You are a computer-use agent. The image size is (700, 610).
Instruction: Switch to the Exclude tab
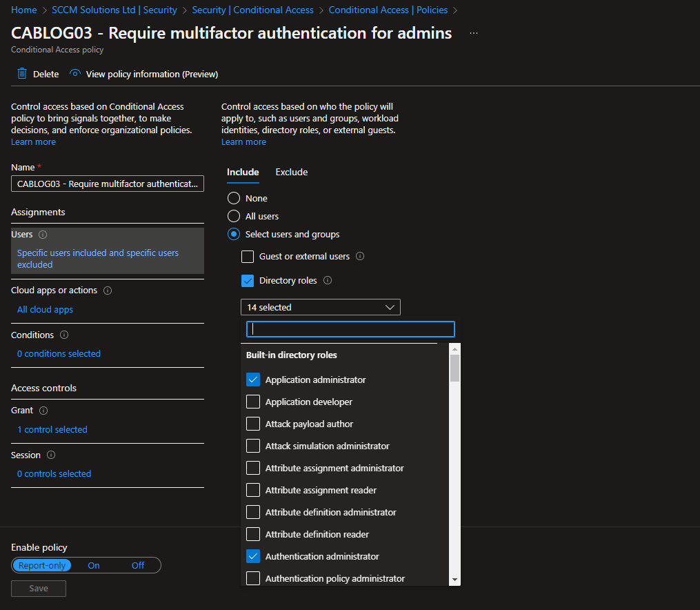(x=291, y=172)
